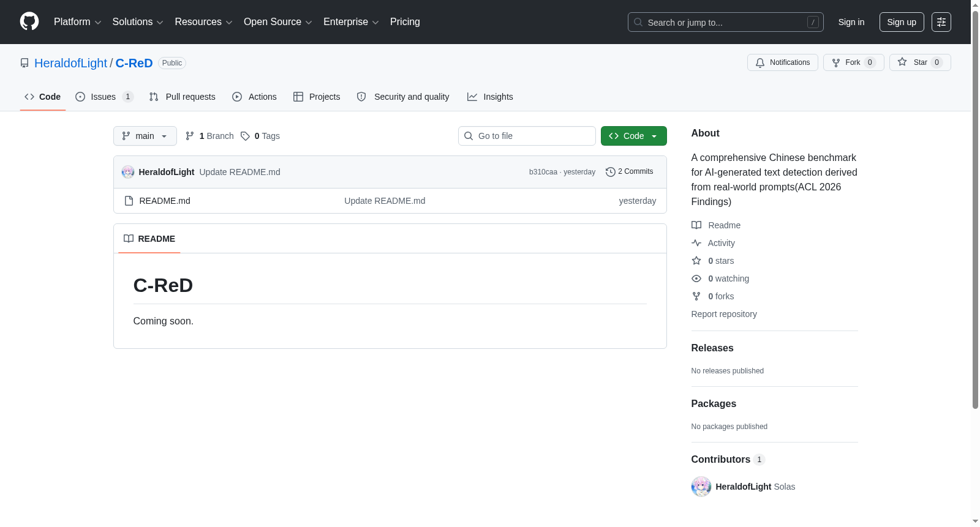Open the HeraldofLight commit author name link
This screenshot has height=527, width=980.
pos(167,172)
